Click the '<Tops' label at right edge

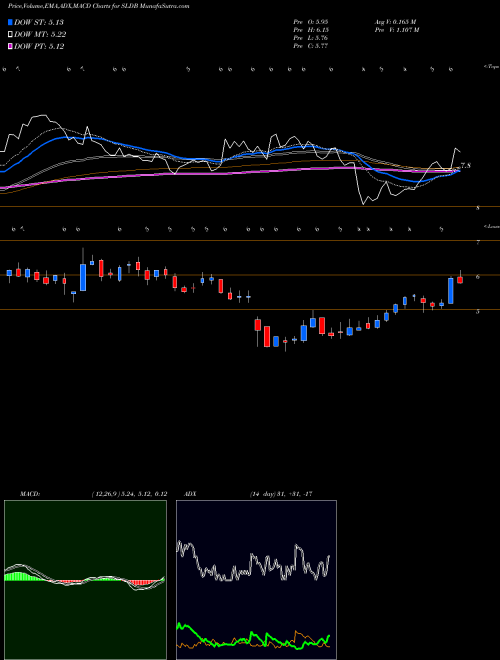pyautogui.click(x=491, y=67)
